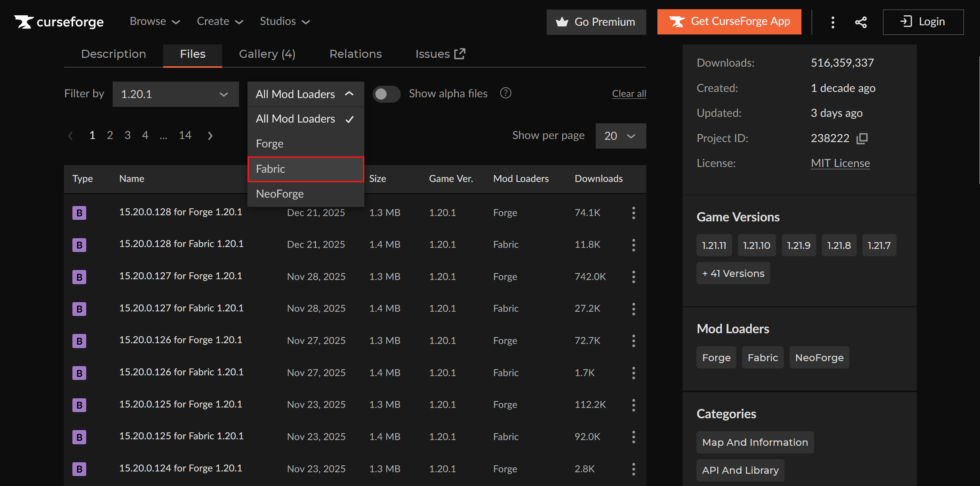Viewport: 980px width, 486px height.
Task: Go to next page with arrow
Action: 210,136
